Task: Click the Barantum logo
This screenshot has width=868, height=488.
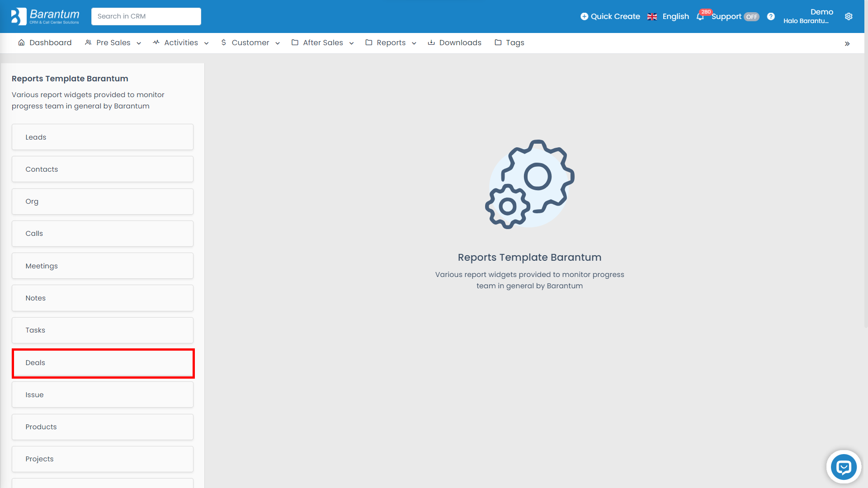Action: [45, 16]
